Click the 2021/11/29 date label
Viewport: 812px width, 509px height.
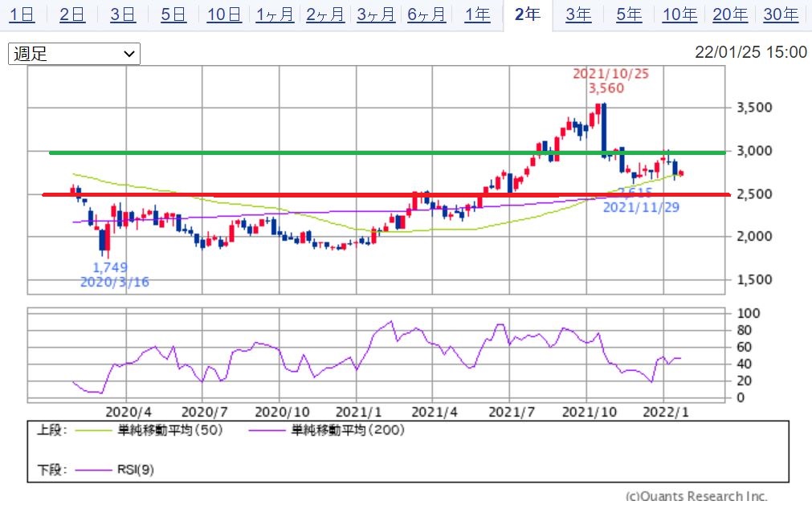(641, 207)
